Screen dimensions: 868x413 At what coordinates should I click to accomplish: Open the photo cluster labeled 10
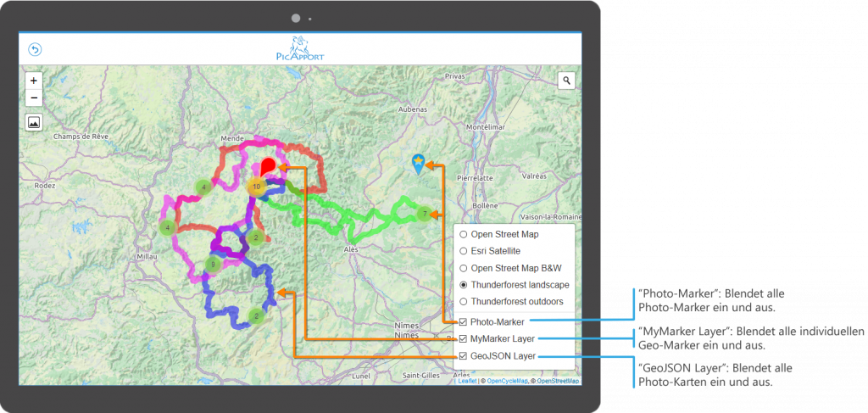pos(256,187)
